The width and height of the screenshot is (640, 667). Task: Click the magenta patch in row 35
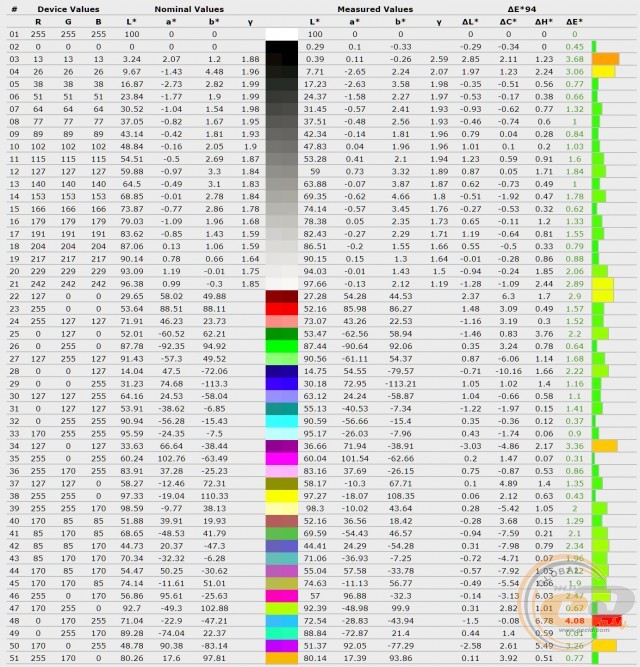(282, 459)
